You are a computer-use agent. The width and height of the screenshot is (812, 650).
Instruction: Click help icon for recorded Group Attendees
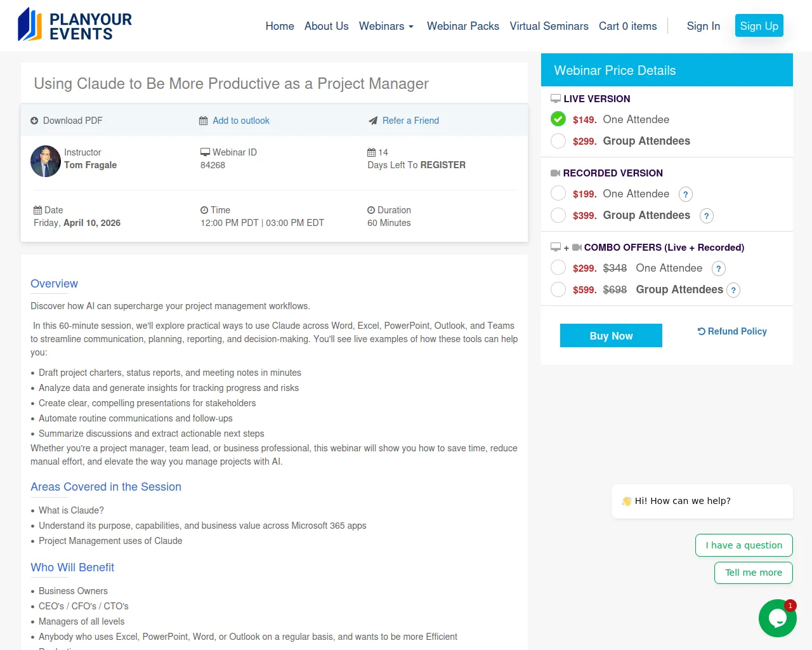tap(707, 216)
